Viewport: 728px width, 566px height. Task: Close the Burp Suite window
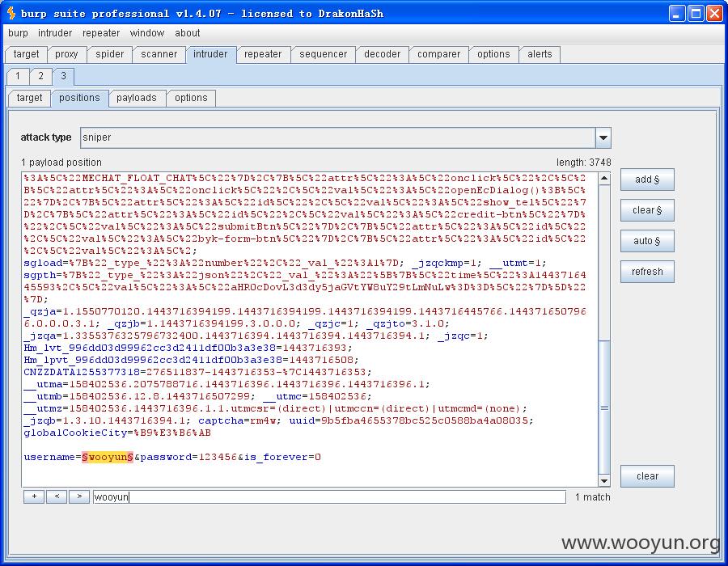pos(714,14)
